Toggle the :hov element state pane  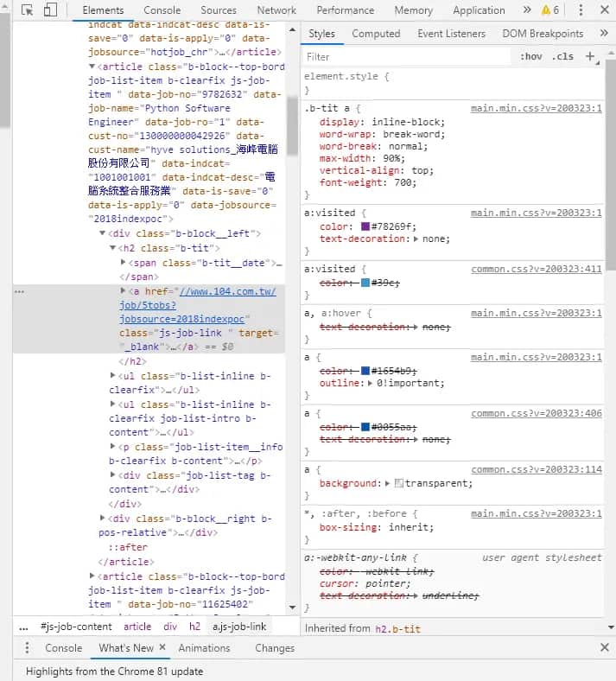531,56
